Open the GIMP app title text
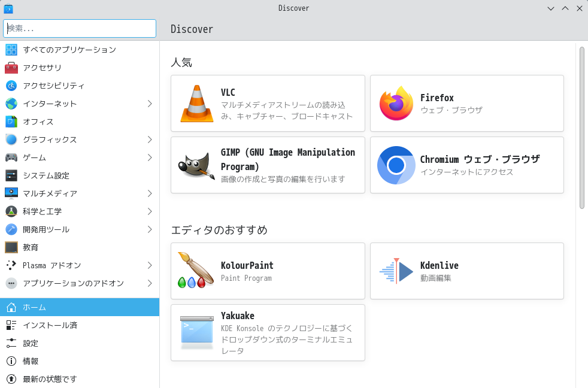 point(287,159)
